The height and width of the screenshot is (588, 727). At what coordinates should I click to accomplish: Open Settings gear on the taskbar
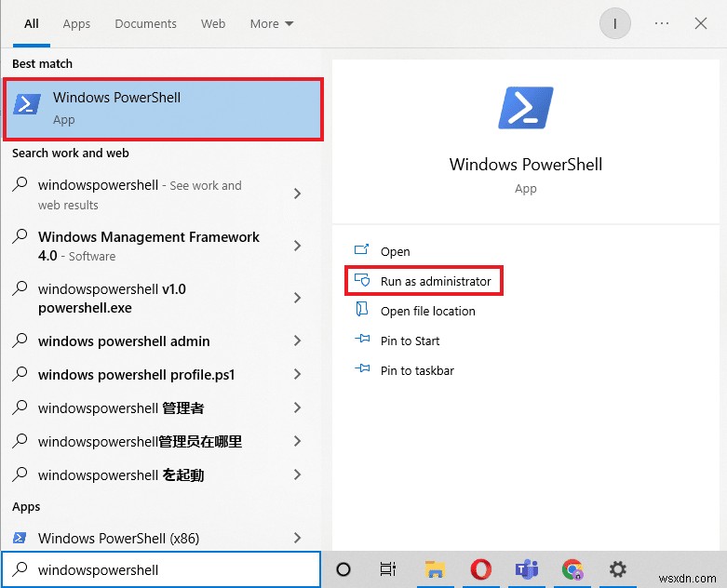click(x=617, y=569)
